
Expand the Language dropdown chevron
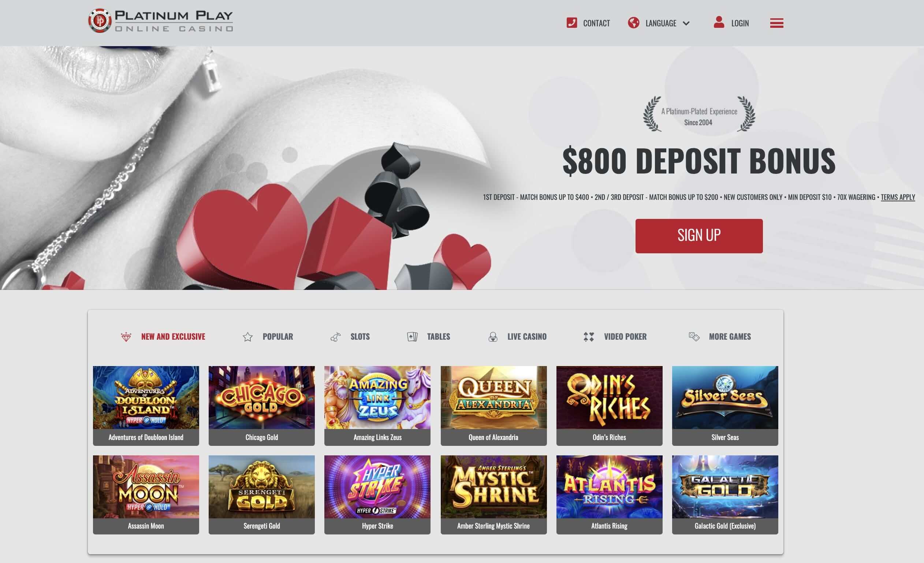tap(686, 23)
